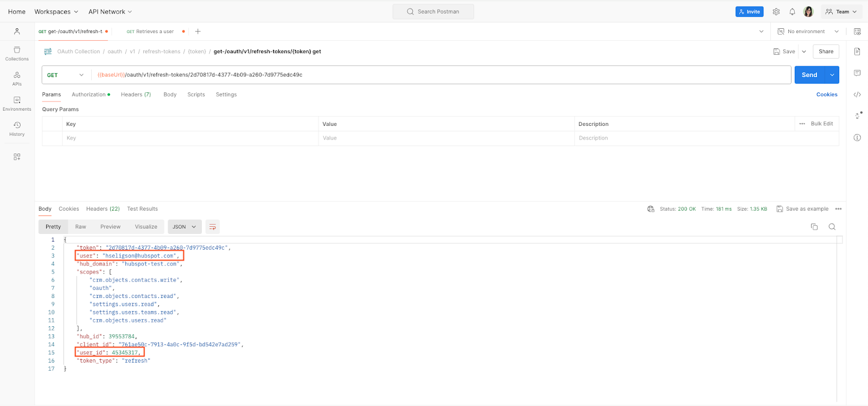Switch to Preview response view

(x=110, y=227)
